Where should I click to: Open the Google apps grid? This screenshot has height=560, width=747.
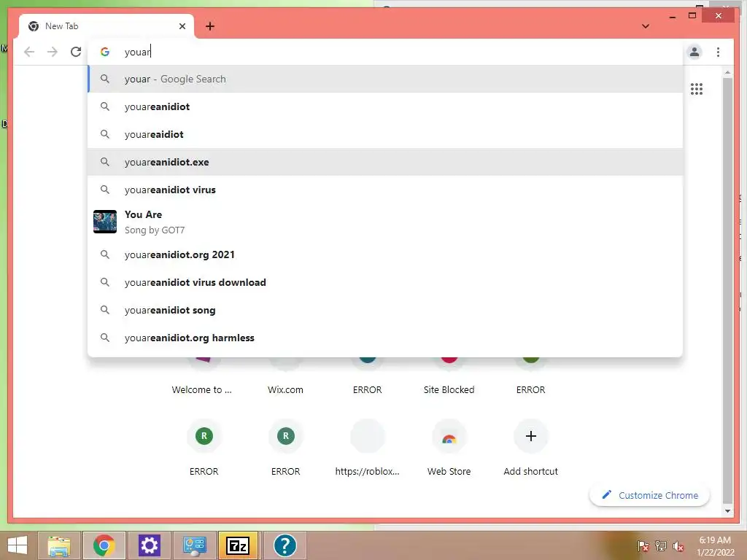point(697,89)
